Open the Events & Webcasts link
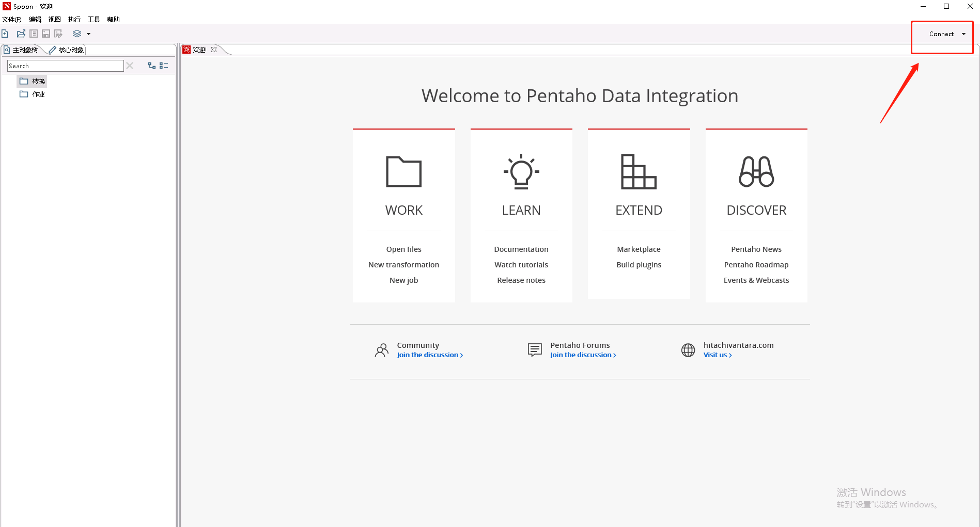Viewport: 980px width, 527px height. pyautogui.click(x=756, y=280)
